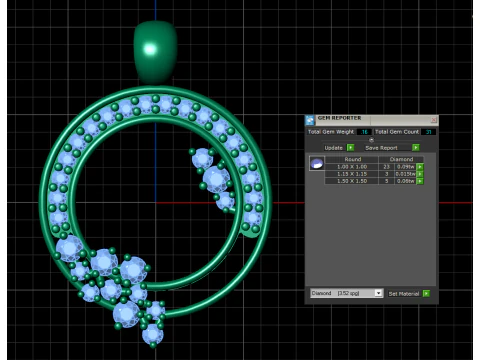This screenshot has width=480, height=360.
Task: Click the green arrow on 1.50 X 1.50 row
Action: click(420, 181)
